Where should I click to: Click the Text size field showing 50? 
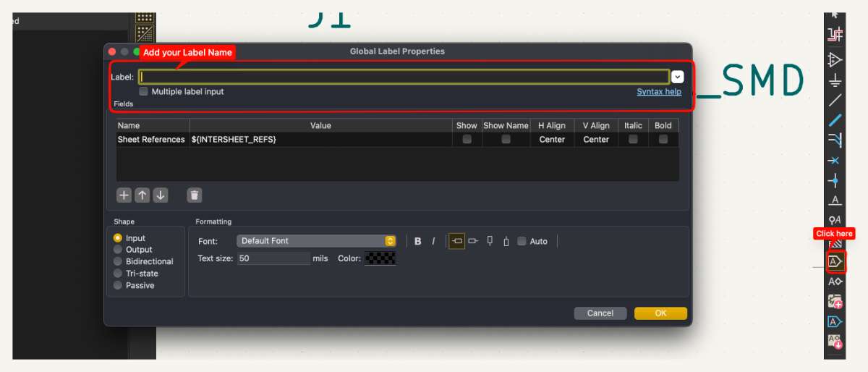[x=273, y=258]
